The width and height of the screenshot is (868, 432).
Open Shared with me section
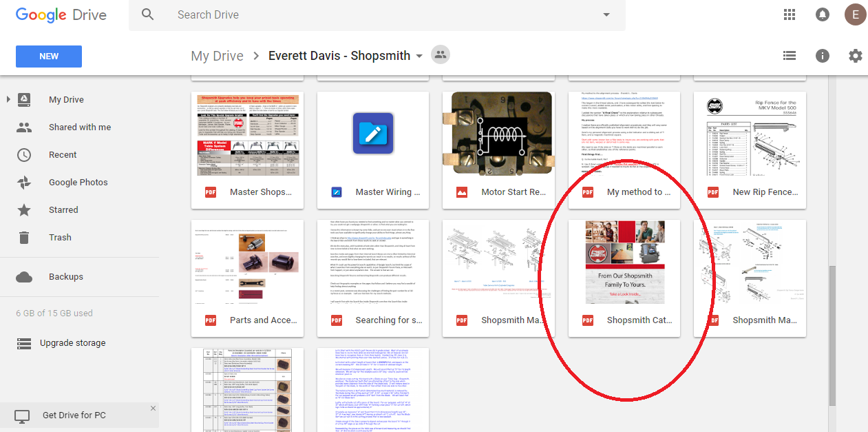tap(80, 127)
